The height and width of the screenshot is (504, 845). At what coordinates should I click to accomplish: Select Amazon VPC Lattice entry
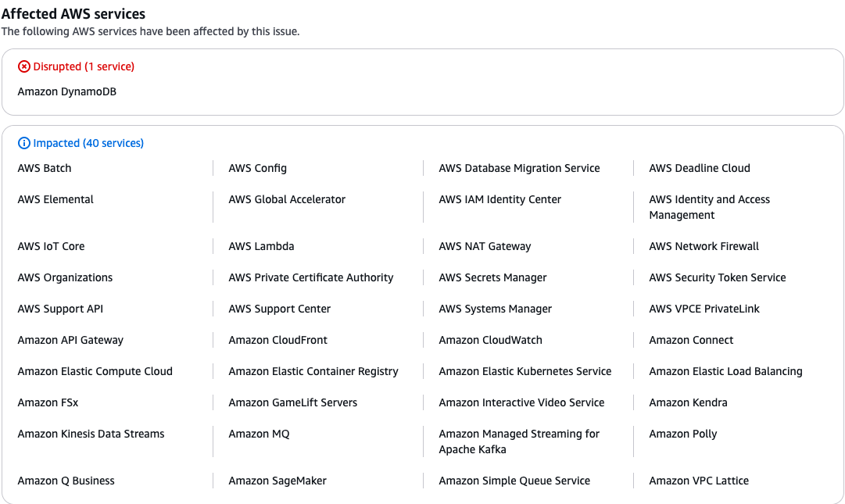point(698,481)
